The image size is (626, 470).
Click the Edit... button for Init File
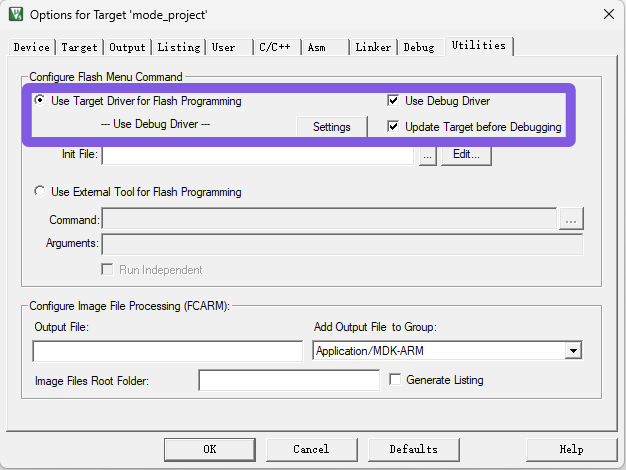[466, 155]
